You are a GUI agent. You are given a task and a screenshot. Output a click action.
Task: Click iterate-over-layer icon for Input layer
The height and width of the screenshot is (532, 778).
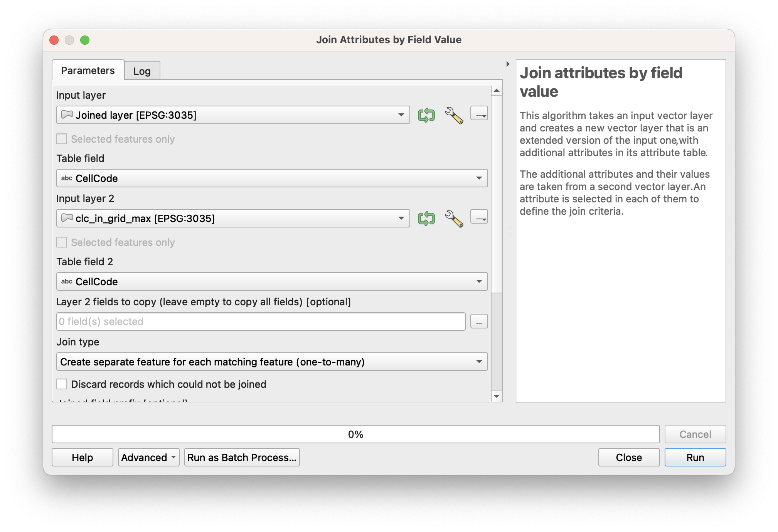426,115
